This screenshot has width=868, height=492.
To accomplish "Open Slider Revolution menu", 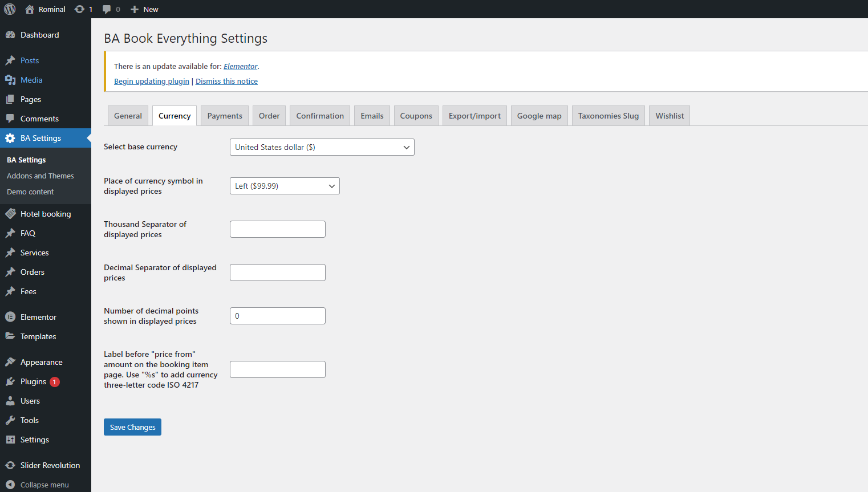I will click(50, 465).
